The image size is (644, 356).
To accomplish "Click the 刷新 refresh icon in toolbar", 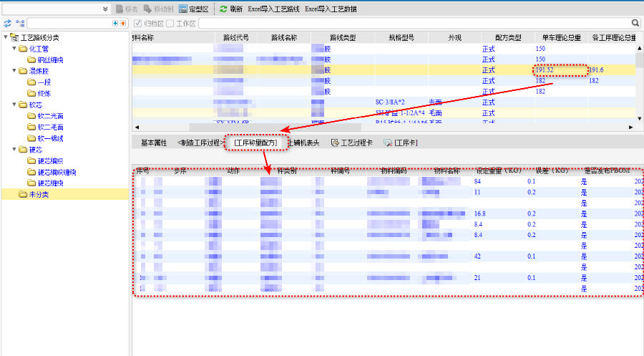I will pos(223,9).
